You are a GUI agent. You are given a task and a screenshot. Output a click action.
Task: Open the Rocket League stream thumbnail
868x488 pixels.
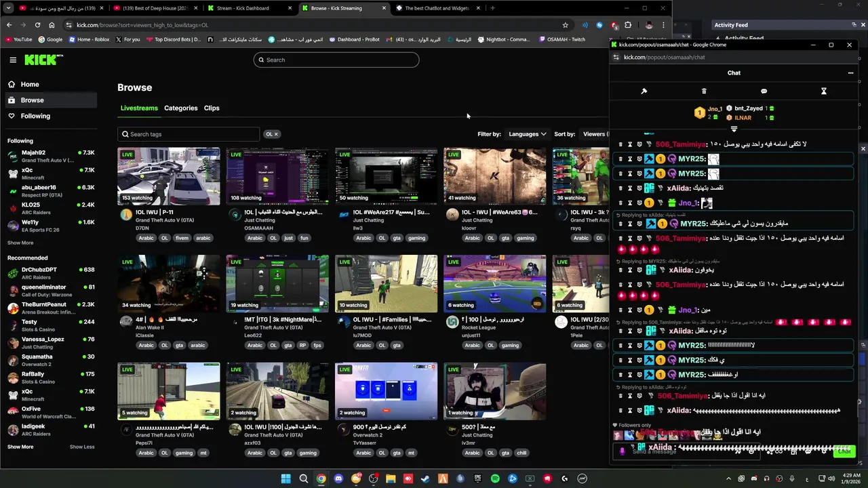click(x=495, y=283)
